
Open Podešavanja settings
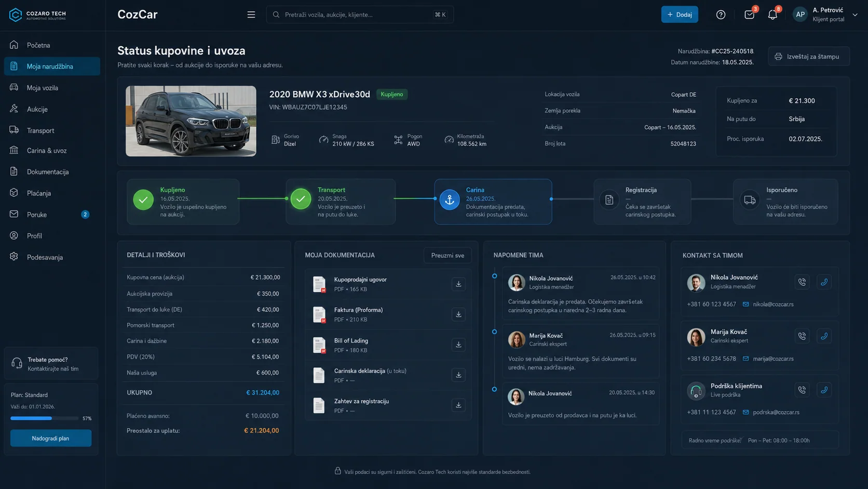coord(52,257)
